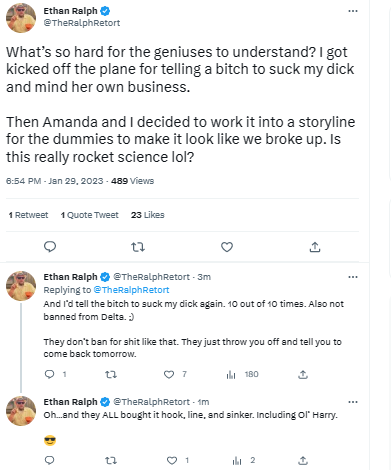Viewport: 391px width, 470px height.
Task: Like the main tweet with the heart icon
Action: tap(227, 247)
